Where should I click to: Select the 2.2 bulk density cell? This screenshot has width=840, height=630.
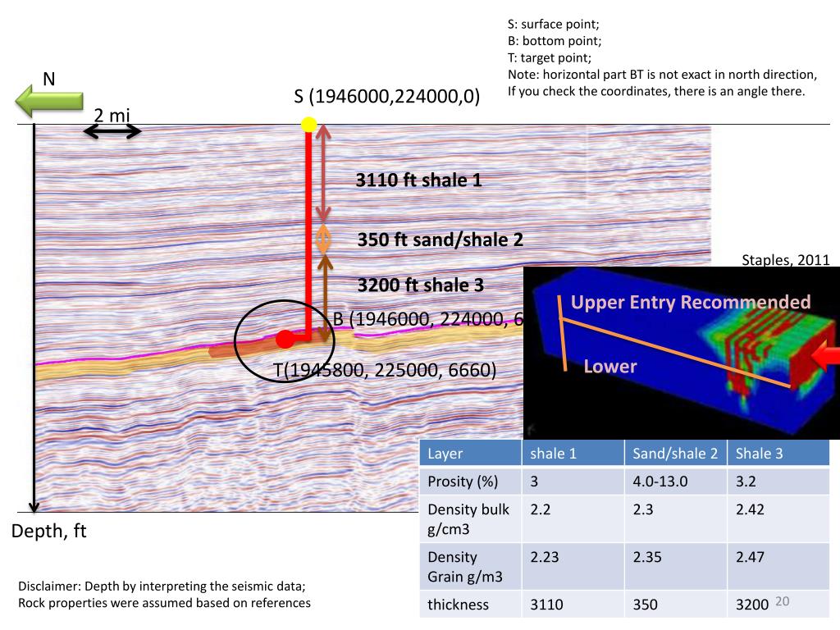[573, 518]
